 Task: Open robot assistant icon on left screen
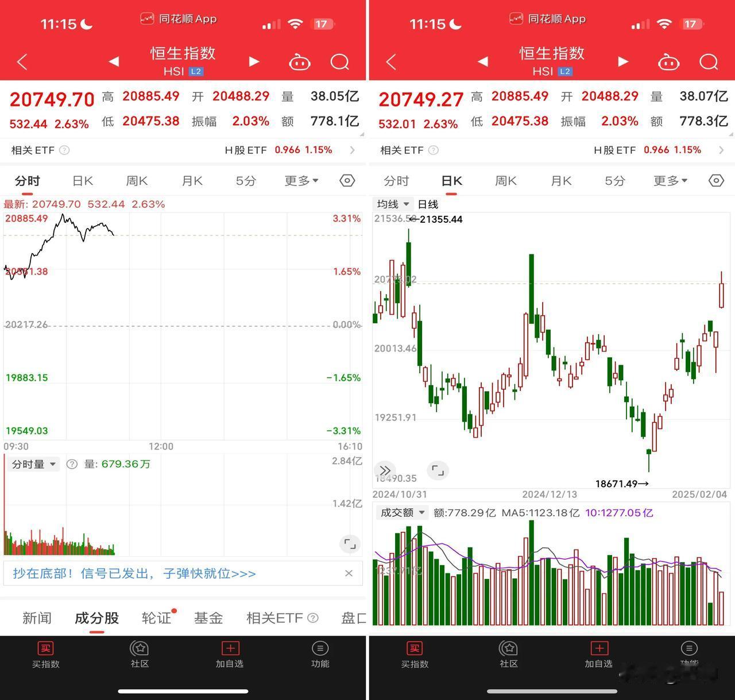[x=299, y=61]
